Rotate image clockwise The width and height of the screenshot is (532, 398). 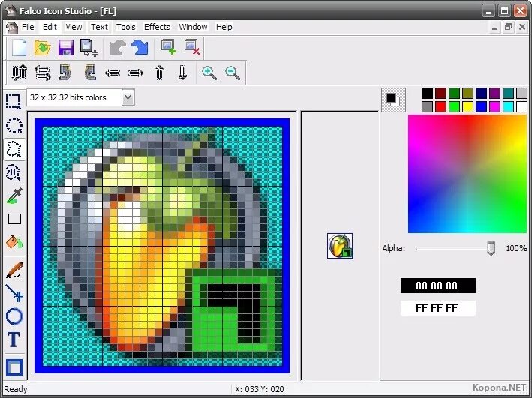pyautogui.click(x=90, y=72)
